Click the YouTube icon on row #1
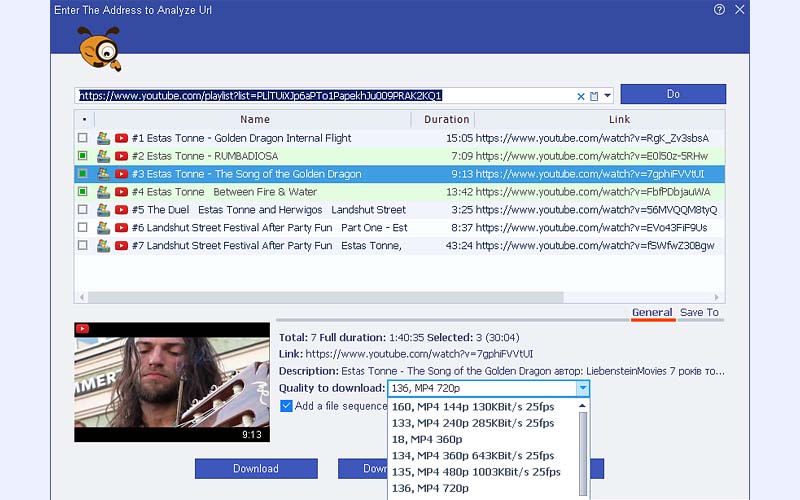Viewport: 800px width, 500px height. (x=121, y=138)
